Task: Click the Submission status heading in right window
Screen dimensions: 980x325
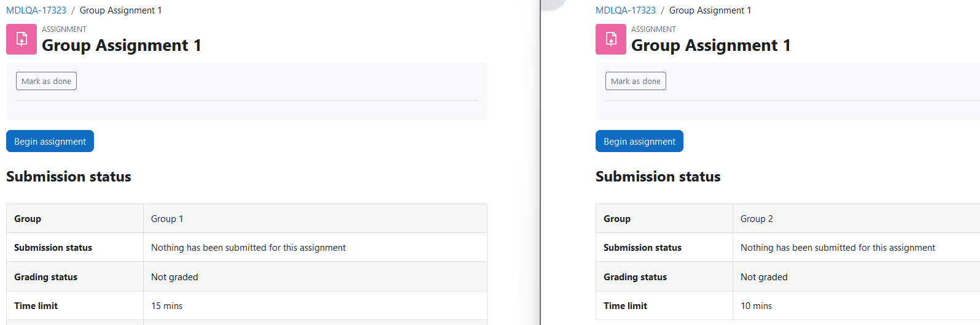Action: point(658,177)
